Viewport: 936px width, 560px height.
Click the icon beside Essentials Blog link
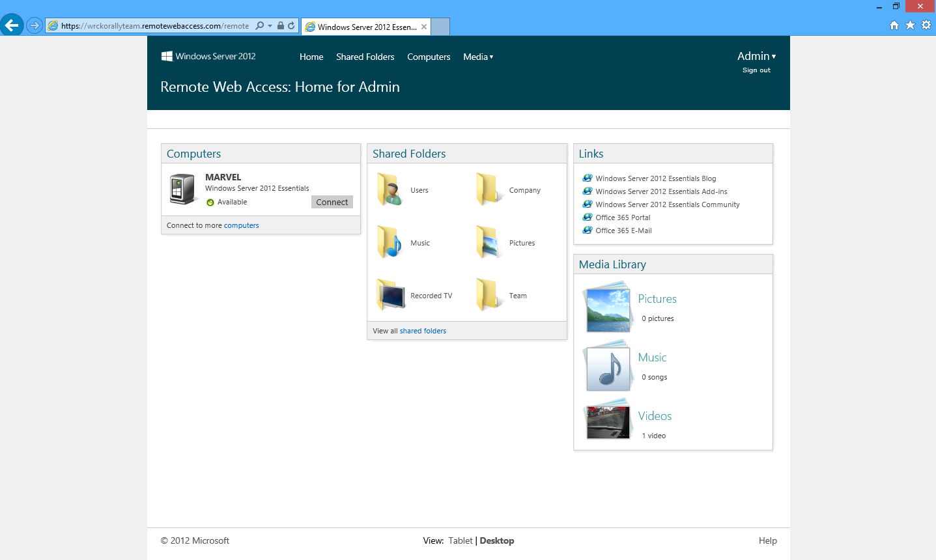click(588, 178)
